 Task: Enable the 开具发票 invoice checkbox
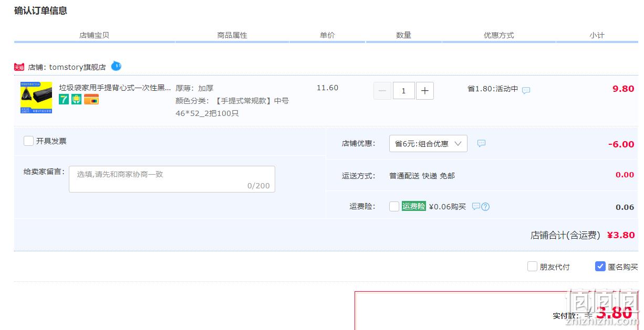coord(29,141)
